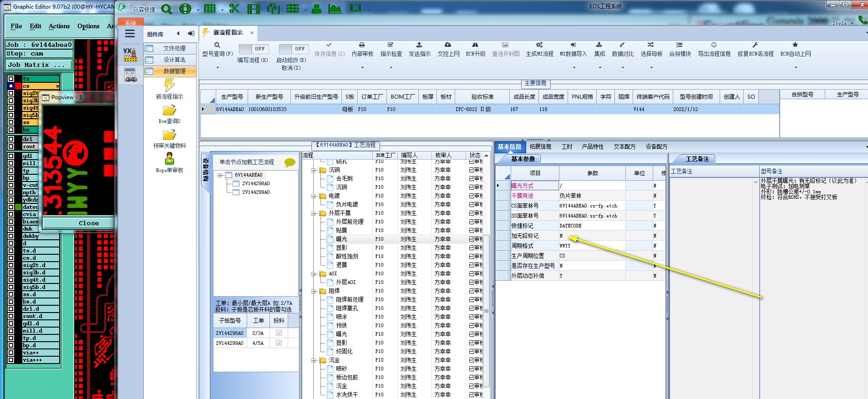Click 指示检查 check icon
The height and width of the screenshot is (399, 868).
pos(391,45)
